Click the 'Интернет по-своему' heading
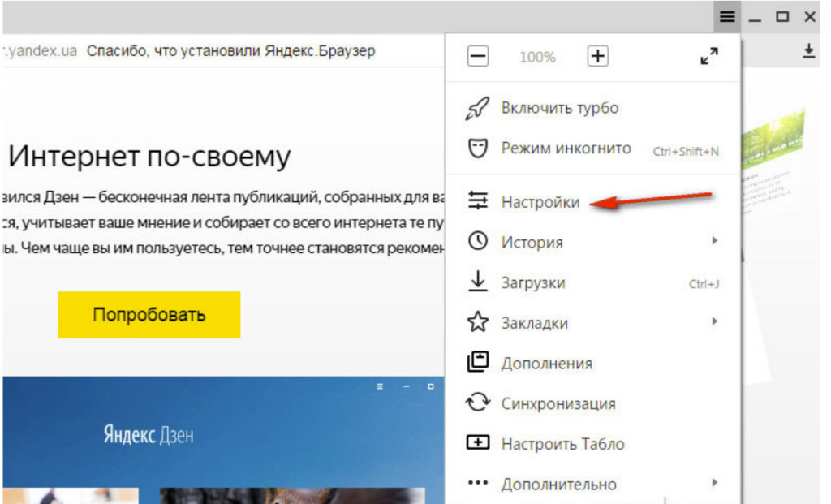Screen dimensions: 831x504 (x=149, y=157)
